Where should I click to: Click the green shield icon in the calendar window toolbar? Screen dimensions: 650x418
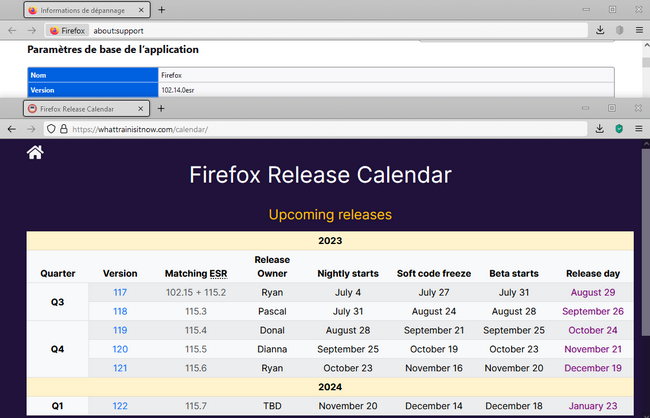click(619, 129)
